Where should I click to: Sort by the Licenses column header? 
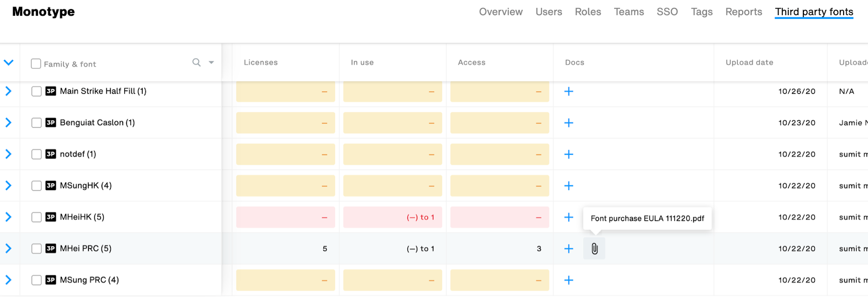[261, 62]
